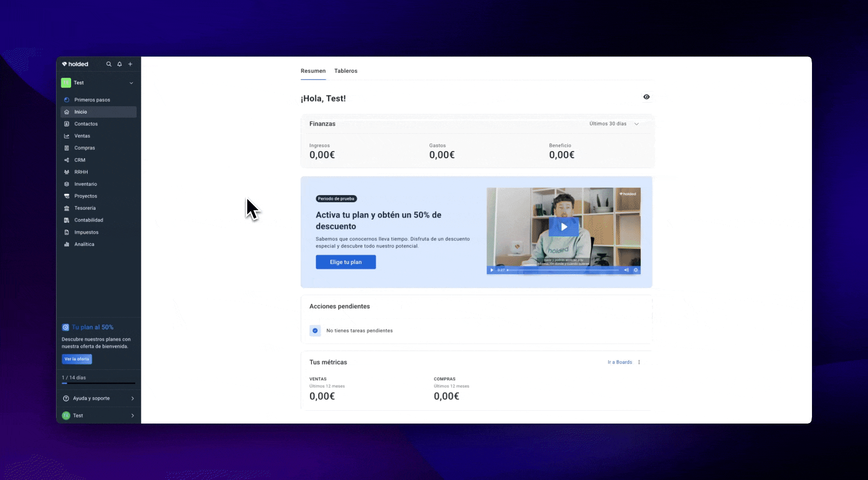Click the plus icon to create new

(x=130, y=64)
